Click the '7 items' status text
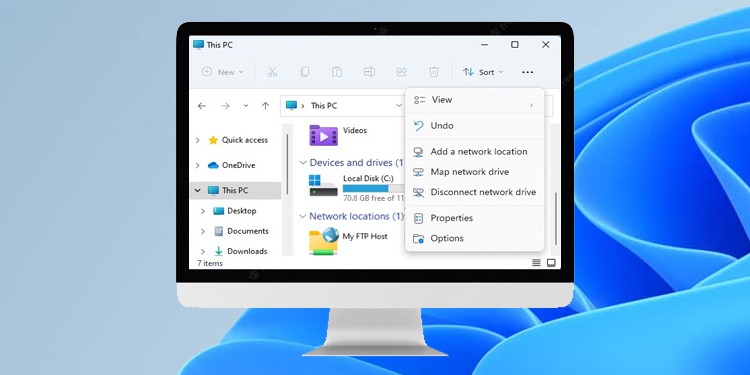Image resolution: width=750 pixels, height=375 pixels. click(210, 263)
